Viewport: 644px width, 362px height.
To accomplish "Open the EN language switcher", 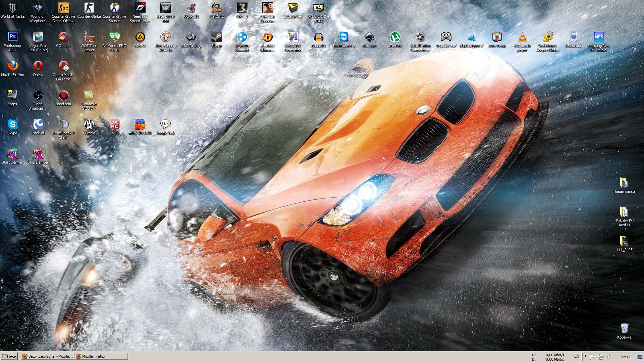I will tap(577, 356).
